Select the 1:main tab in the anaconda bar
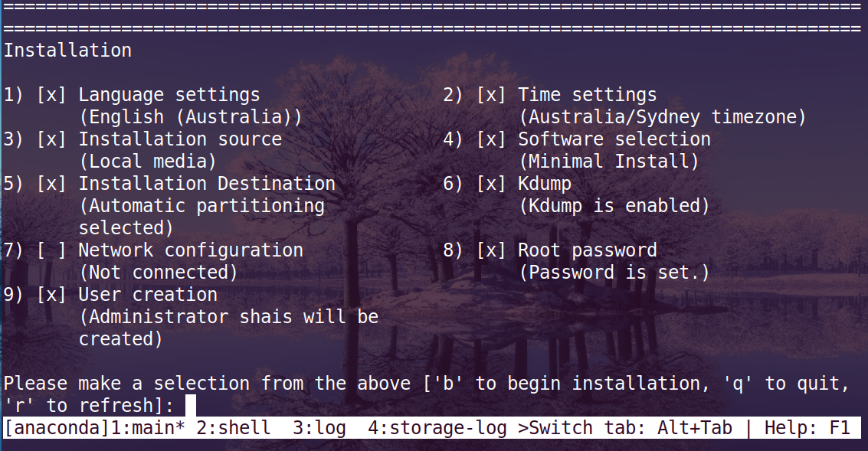This screenshot has height=451, width=868. point(148,428)
